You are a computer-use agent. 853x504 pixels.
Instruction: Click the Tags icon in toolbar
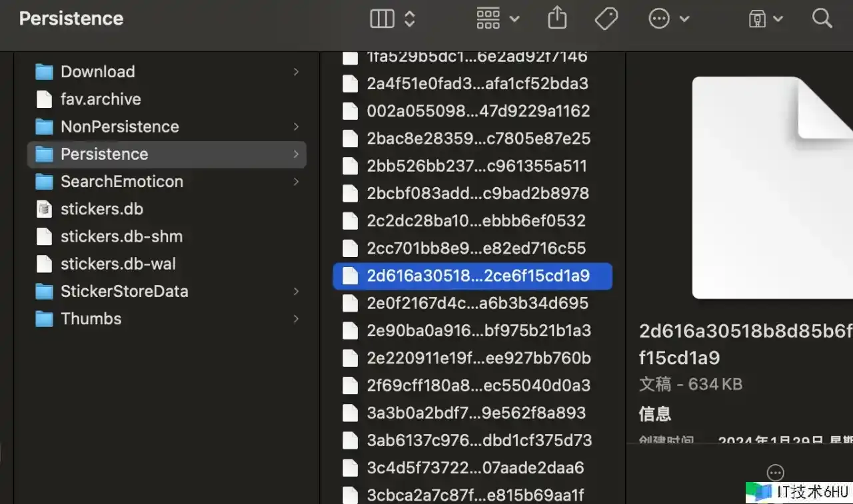pyautogui.click(x=606, y=19)
